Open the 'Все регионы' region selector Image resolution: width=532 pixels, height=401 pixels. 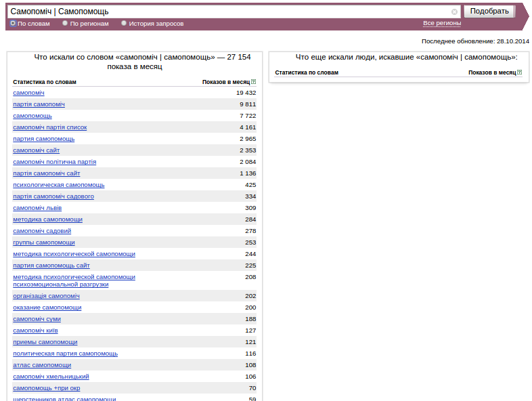(442, 23)
